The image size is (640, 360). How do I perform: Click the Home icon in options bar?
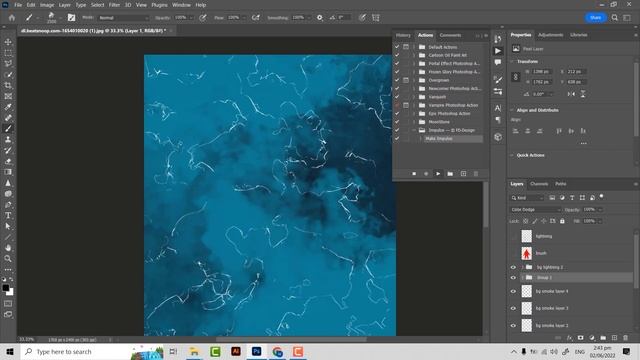click(x=11, y=18)
